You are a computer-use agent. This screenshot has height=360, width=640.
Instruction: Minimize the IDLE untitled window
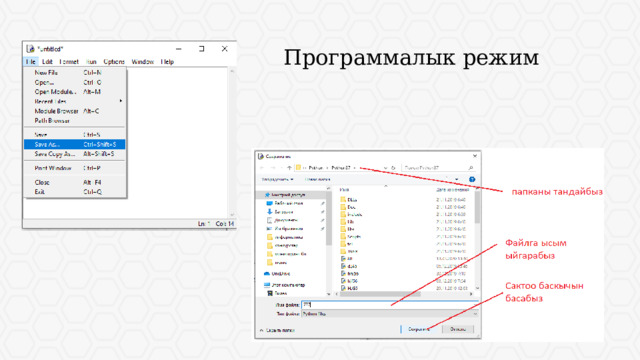tap(179, 49)
